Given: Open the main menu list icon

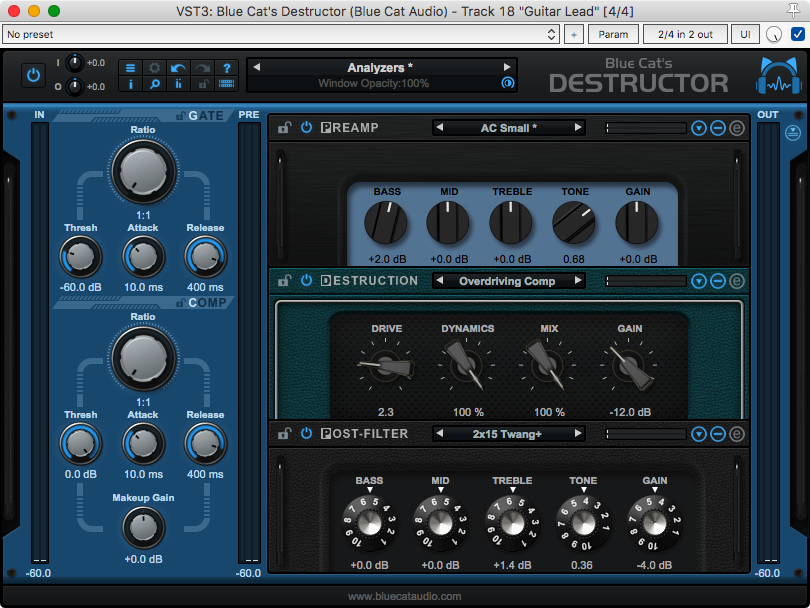Looking at the screenshot, I should [x=130, y=68].
